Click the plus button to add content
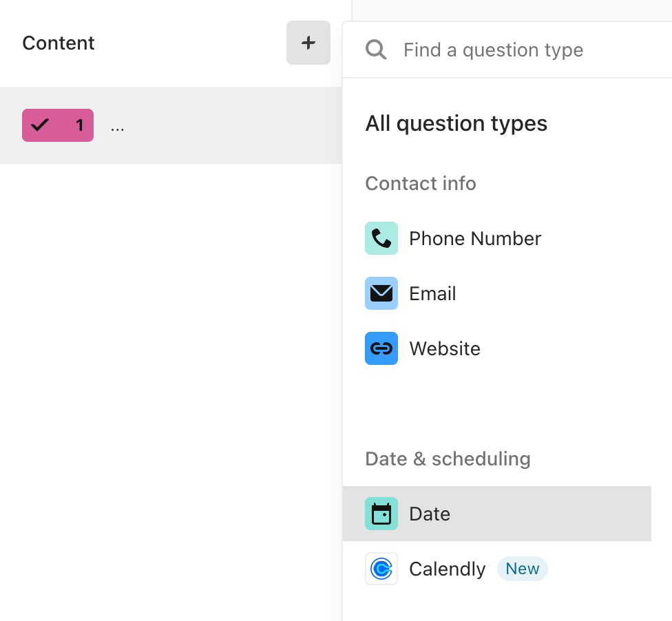The image size is (672, 621). pyautogui.click(x=308, y=43)
